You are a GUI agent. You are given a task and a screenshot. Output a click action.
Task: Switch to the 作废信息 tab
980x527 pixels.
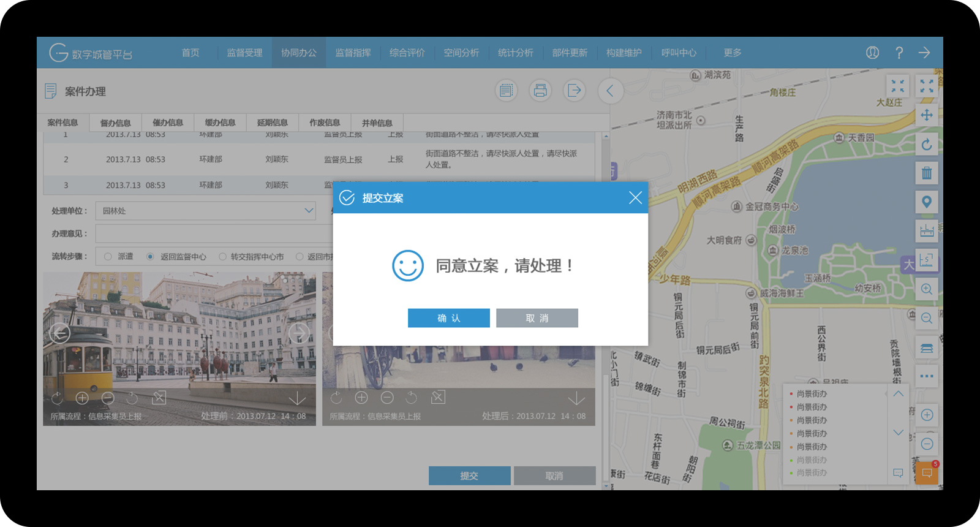coord(325,123)
